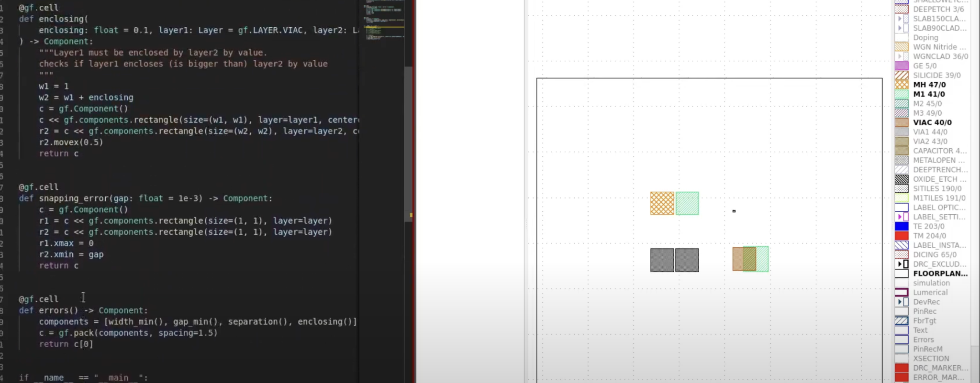Screen dimensions: 980x383
Task: Click the DICING 65/0 dotted layer icon
Action: point(902,255)
